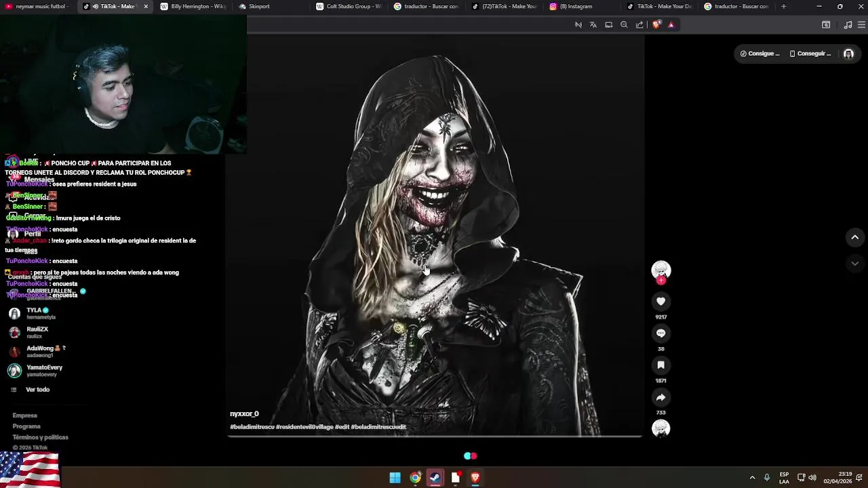Viewport: 868px width, 488px height.
Task: Open a new browser tab
Action: click(x=784, y=6)
